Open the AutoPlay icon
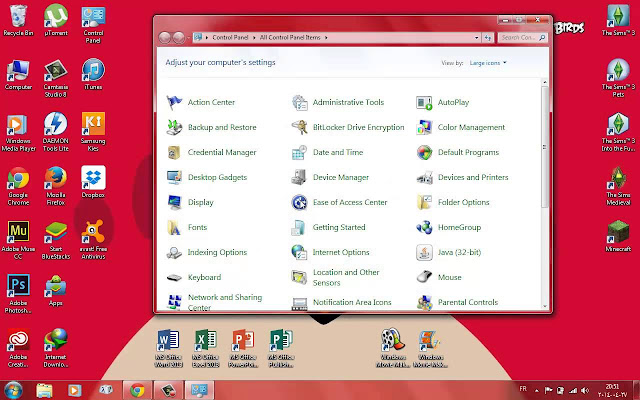 [424, 102]
